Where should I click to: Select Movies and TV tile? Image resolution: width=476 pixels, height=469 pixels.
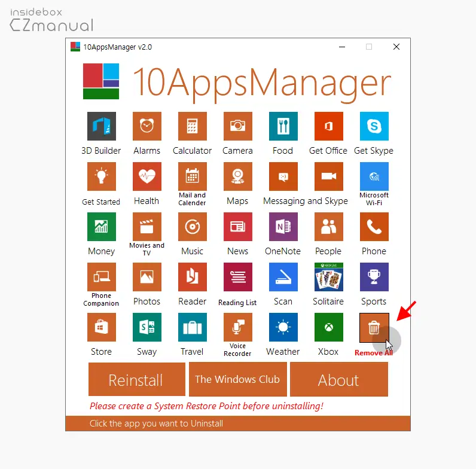pyautogui.click(x=147, y=227)
